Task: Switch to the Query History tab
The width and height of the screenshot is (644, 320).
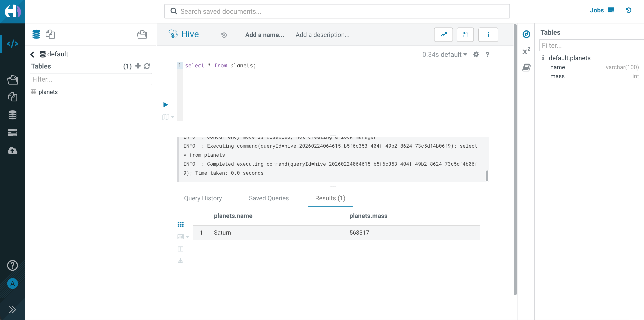Action: click(x=203, y=198)
